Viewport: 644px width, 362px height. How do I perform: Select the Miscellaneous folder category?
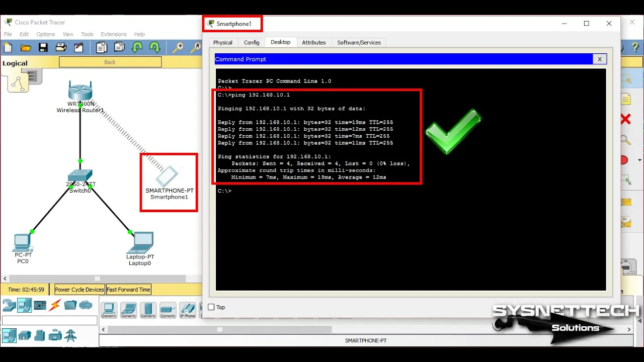pos(70,305)
